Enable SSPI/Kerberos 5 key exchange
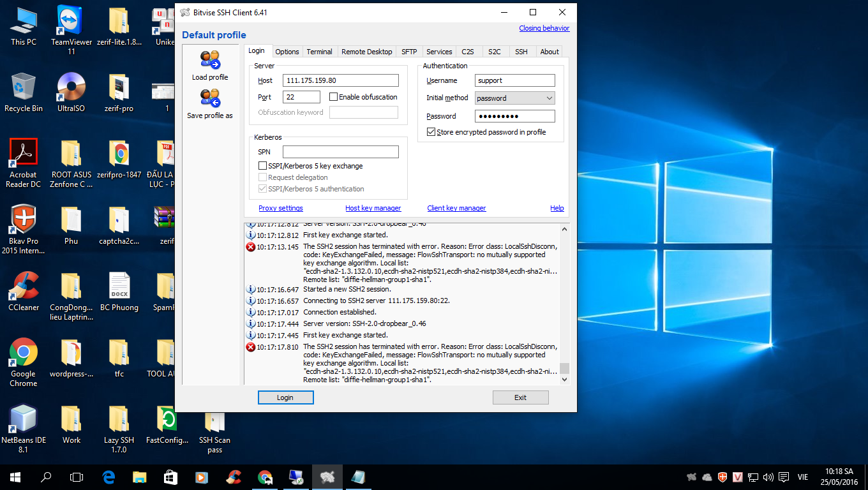This screenshot has width=868, height=490. click(x=262, y=166)
